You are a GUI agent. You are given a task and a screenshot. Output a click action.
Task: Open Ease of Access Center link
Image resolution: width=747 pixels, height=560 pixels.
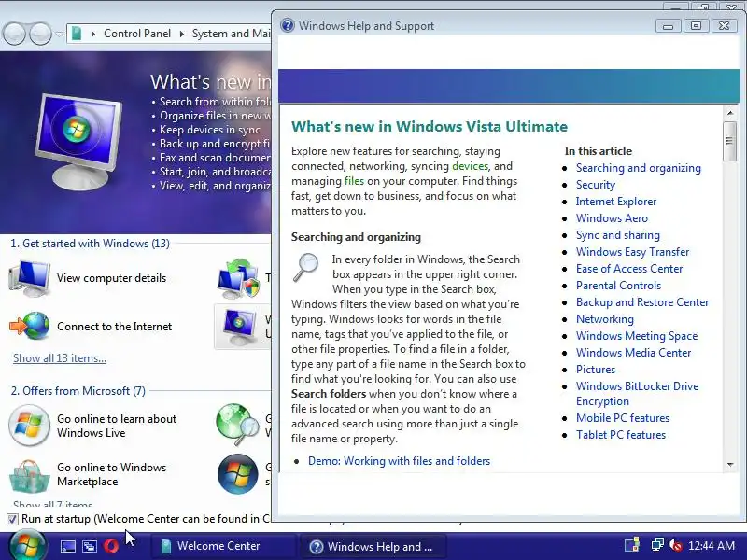coord(629,269)
